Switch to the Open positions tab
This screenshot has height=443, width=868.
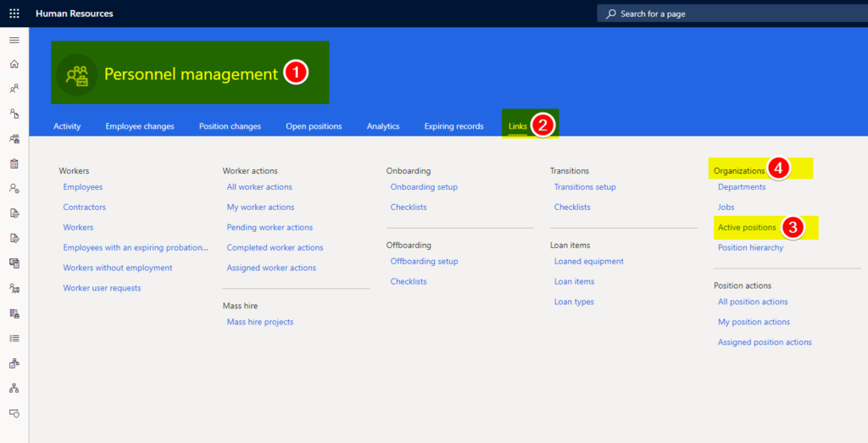314,126
